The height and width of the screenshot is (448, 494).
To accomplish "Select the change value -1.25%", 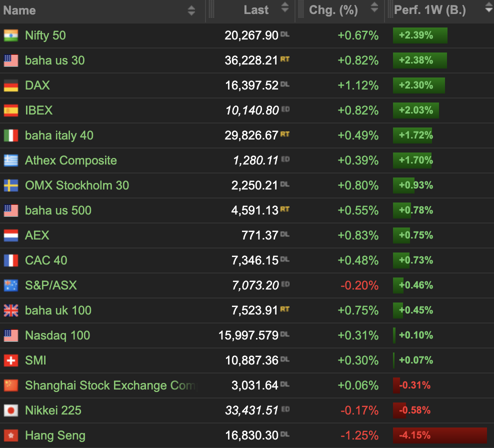I will 359,435.
